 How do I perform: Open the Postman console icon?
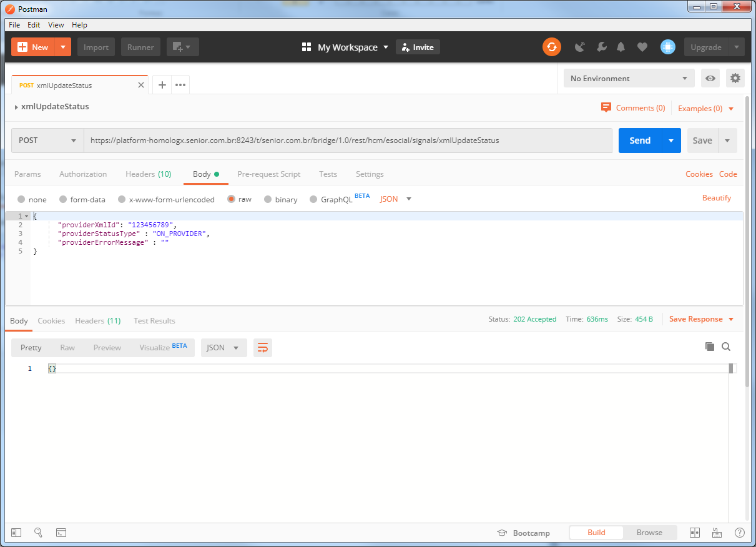(x=61, y=533)
